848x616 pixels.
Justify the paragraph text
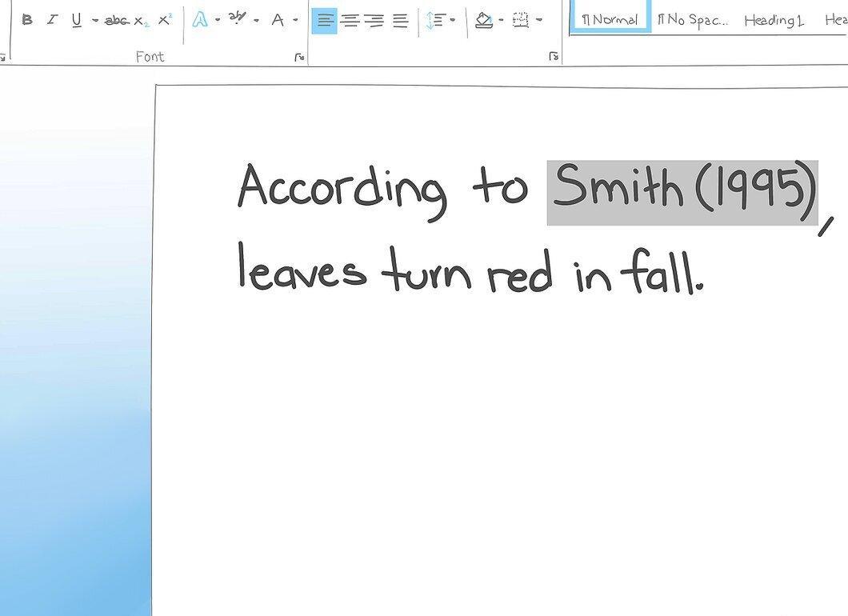point(400,21)
